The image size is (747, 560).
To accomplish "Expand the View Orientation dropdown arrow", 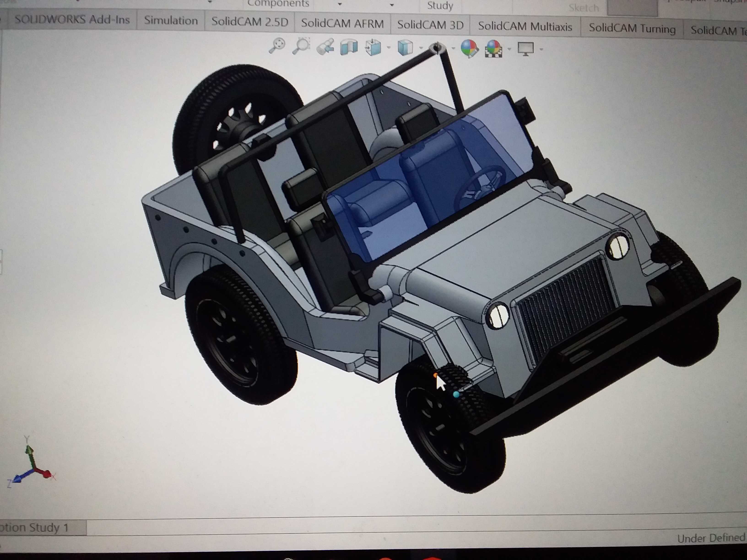I will (389, 48).
